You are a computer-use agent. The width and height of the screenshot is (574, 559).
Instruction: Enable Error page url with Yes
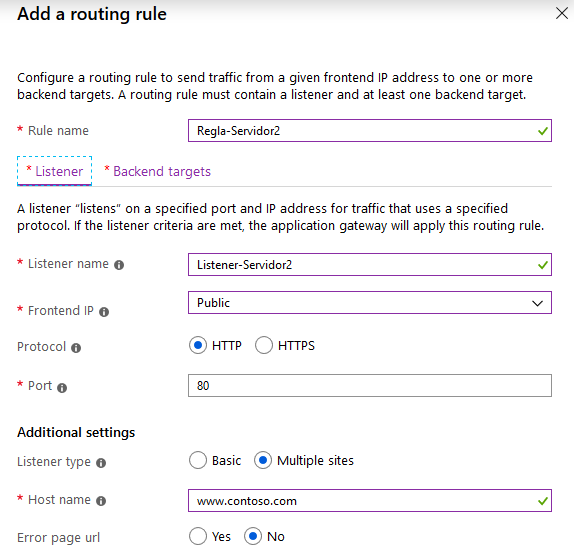[x=198, y=536]
